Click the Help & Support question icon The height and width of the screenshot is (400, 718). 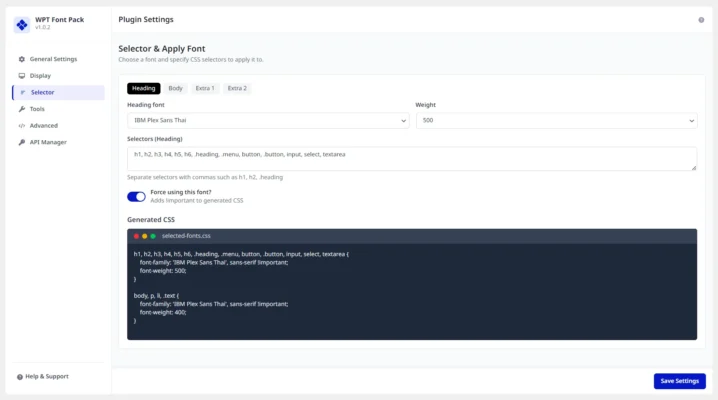20,377
